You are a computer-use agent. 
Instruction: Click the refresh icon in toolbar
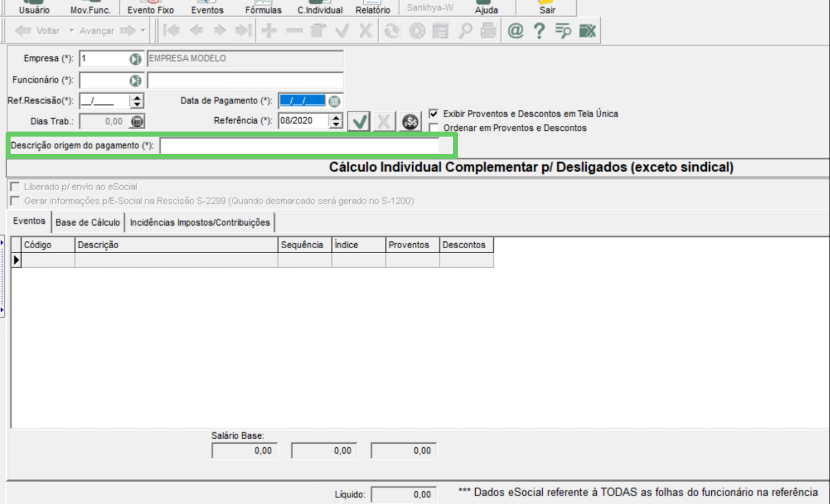pos(392,31)
